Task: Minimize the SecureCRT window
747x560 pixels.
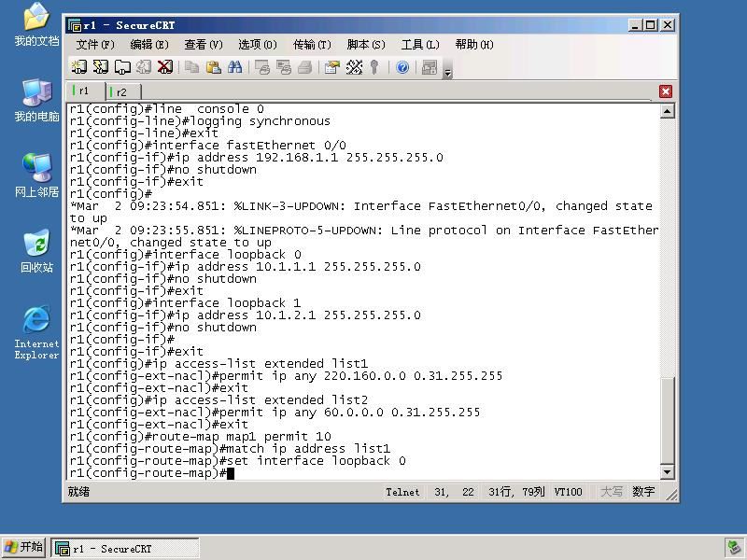Action: 635,25
